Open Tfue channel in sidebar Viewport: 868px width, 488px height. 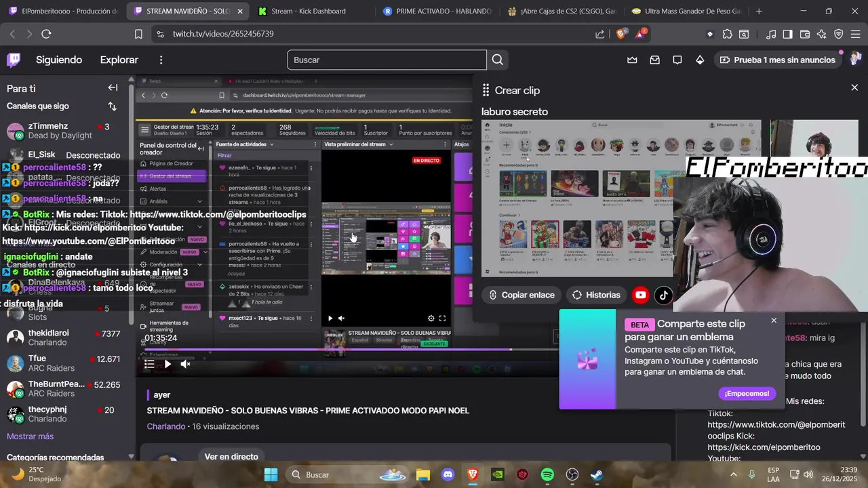coord(66,363)
